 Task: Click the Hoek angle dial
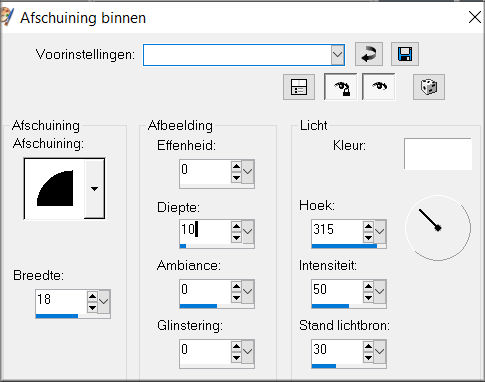click(x=438, y=228)
